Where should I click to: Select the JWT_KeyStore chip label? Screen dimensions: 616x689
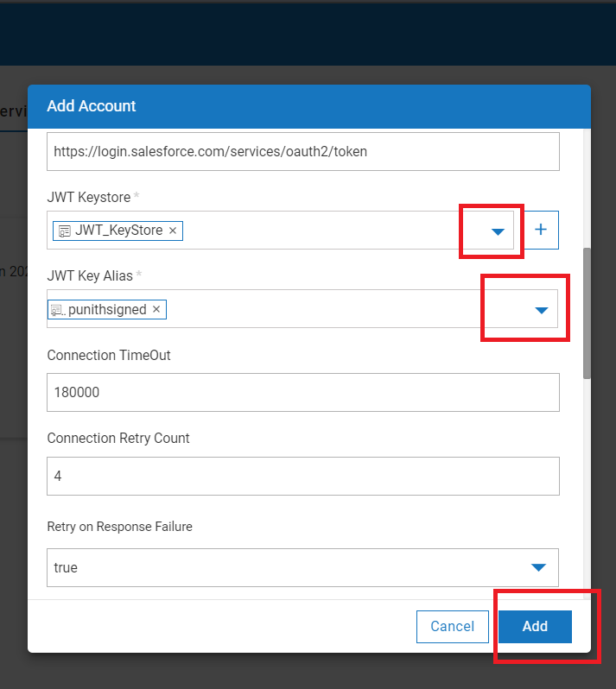coord(118,231)
